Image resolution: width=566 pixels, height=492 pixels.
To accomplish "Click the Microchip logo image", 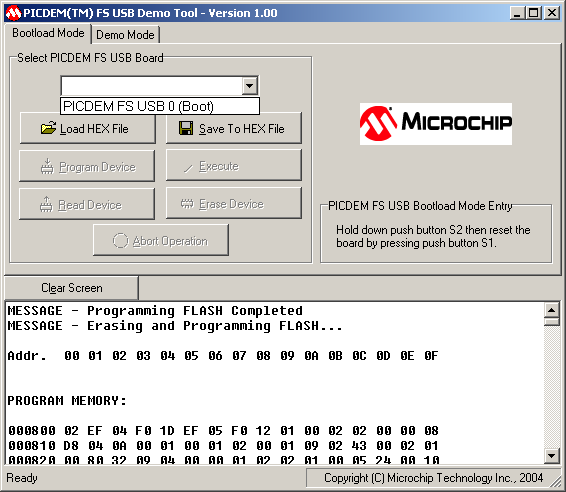I will click(436, 124).
